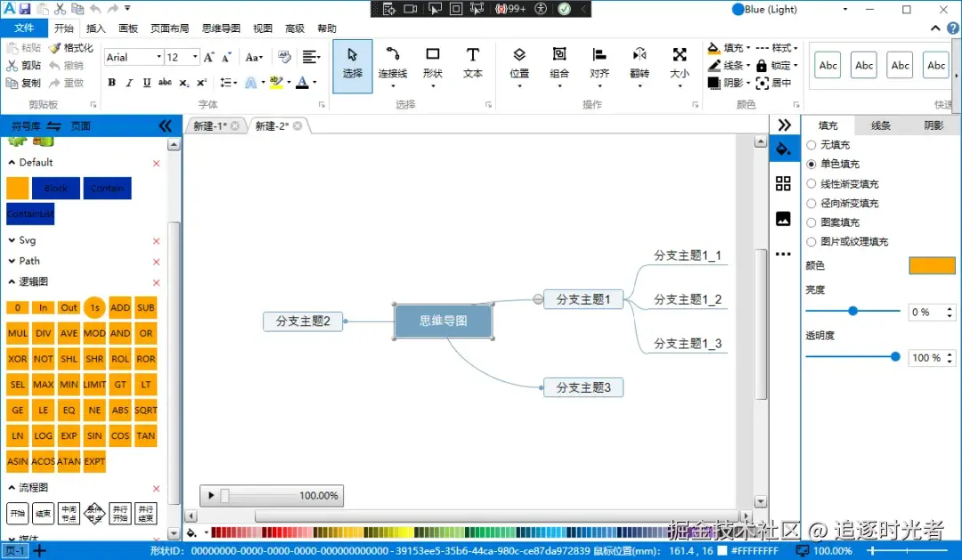Choose 线性渐变填充 radio button
Viewport: 962px width, 560px height.
pyautogui.click(x=811, y=183)
